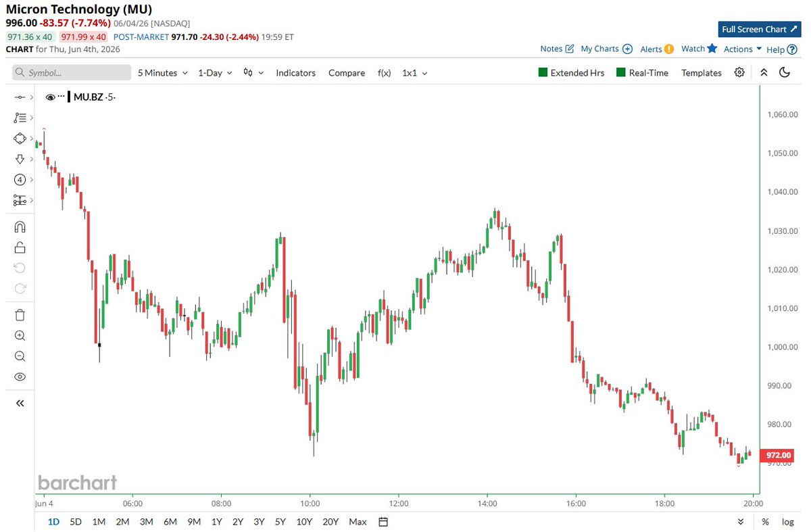Open the Indicators menu
The width and height of the screenshot is (811, 532).
tap(295, 72)
